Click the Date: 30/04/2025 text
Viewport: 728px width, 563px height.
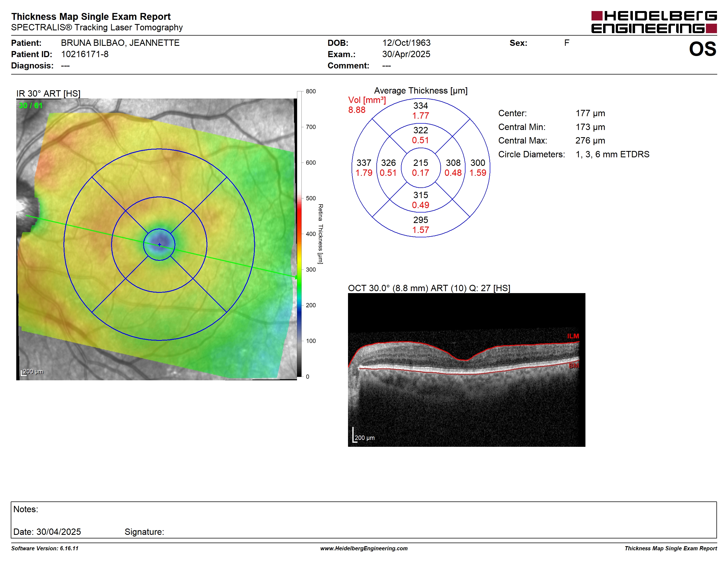coord(47,532)
